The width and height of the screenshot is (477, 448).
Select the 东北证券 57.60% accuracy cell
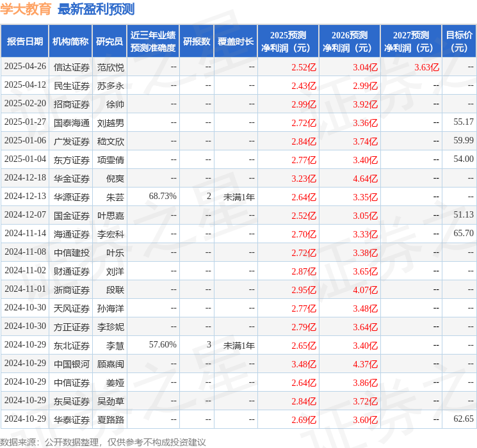coord(163,344)
